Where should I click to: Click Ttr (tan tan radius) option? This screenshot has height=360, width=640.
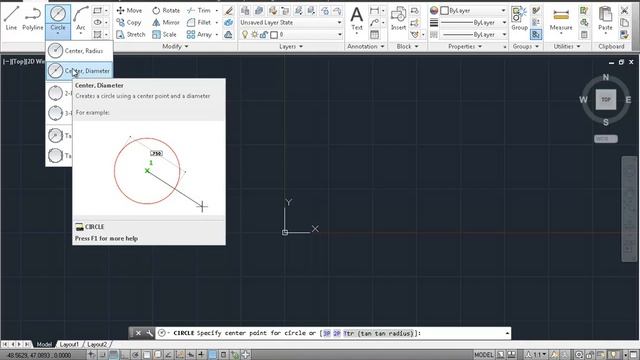378,333
